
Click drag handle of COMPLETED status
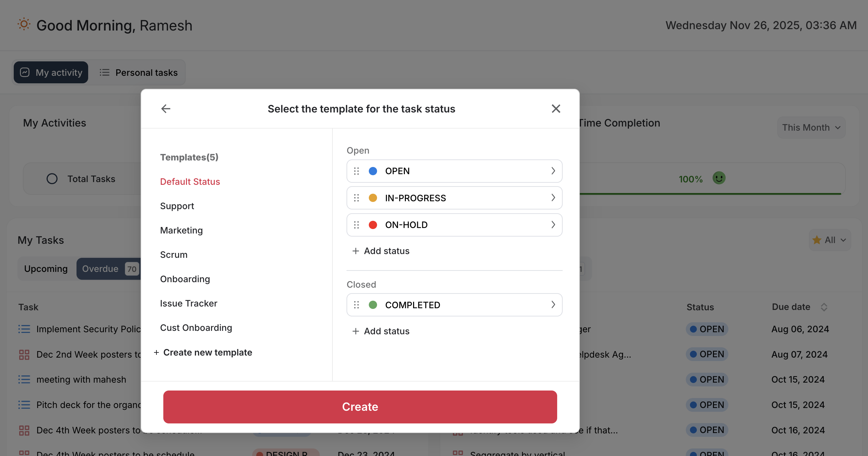[x=356, y=305]
